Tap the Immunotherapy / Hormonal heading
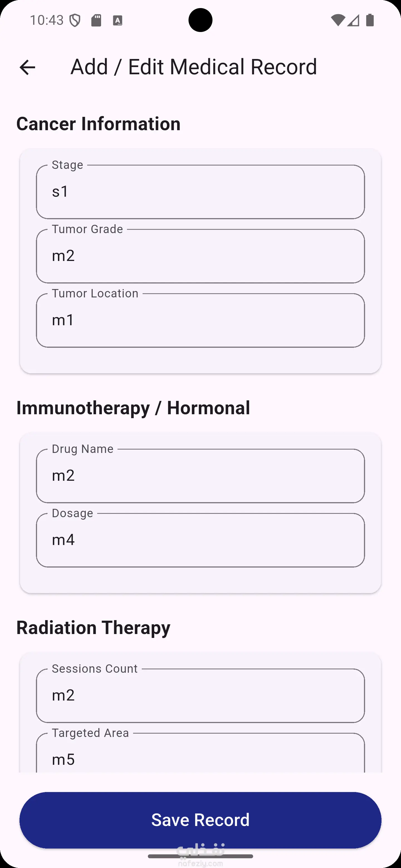 point(133,408)
